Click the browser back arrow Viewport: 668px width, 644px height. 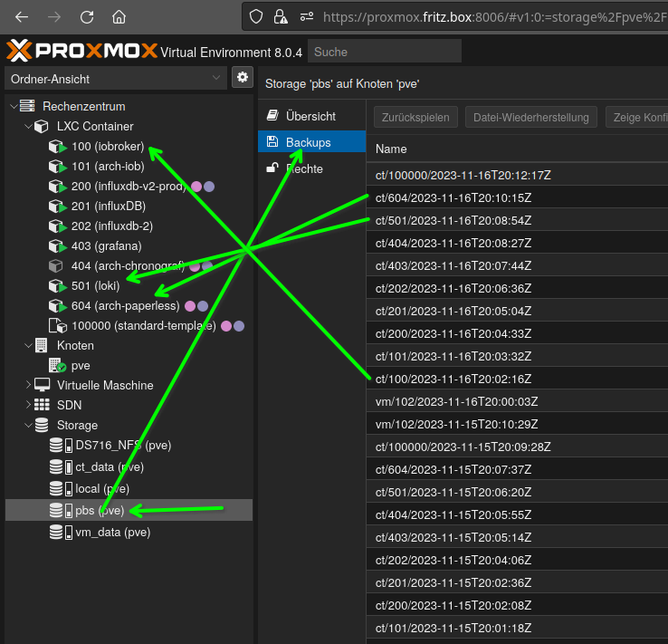[x=22, y=17]
